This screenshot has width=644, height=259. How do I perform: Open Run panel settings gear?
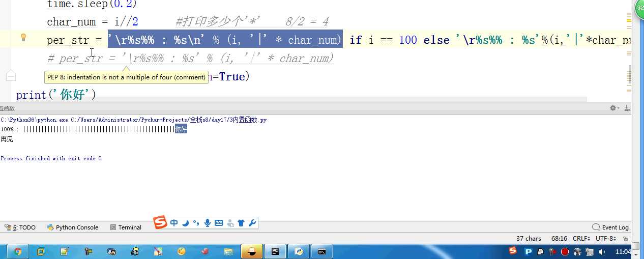[x=613, y=108]
